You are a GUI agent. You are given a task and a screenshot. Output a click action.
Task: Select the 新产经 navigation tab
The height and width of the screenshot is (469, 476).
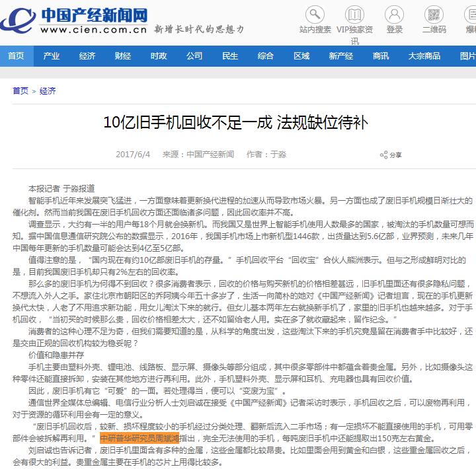pyautogui.click(x=341, y=56)
